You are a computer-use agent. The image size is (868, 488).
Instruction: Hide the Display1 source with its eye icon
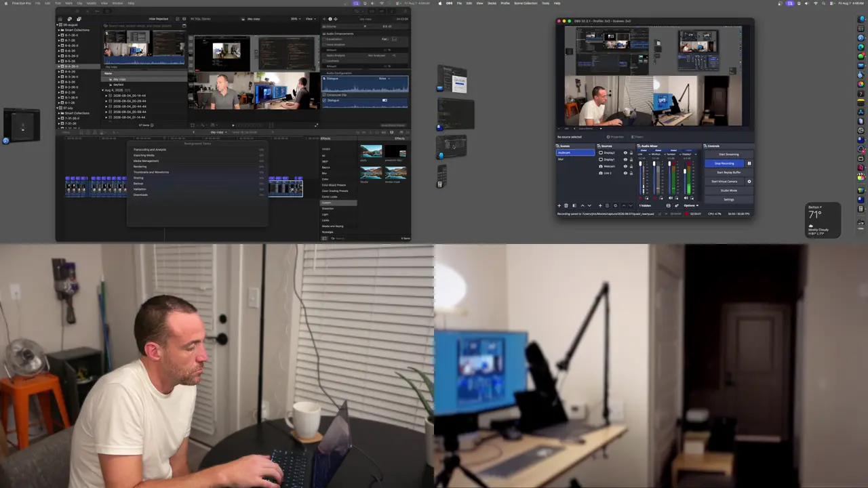click(x=625, y=159)
